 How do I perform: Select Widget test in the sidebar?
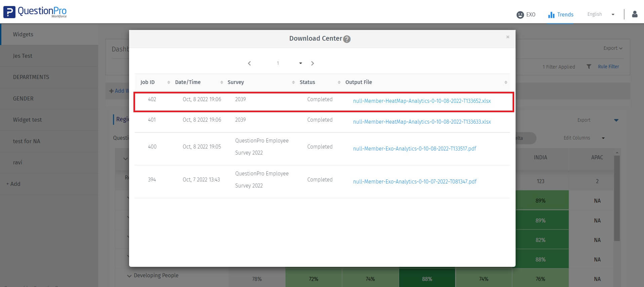pos(49,120)
